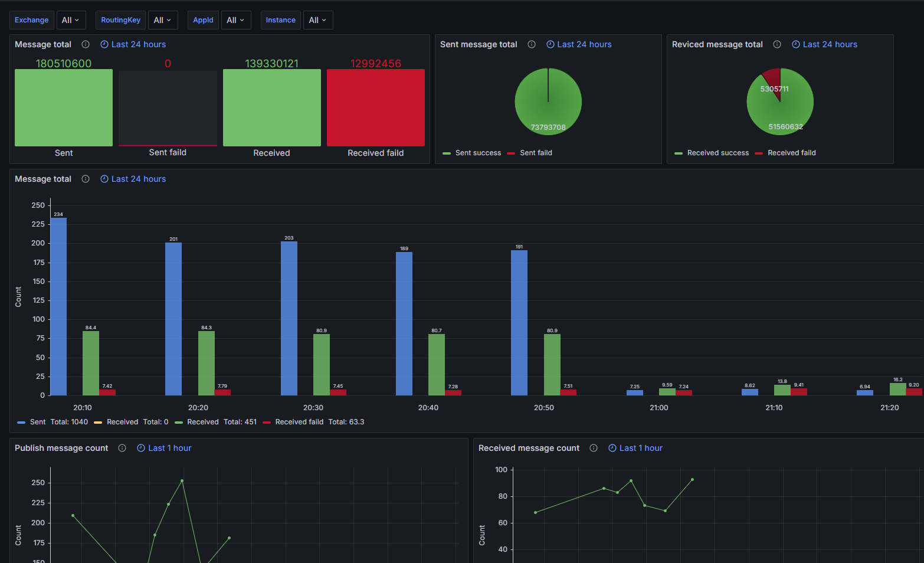Click clock icon on Publish message count panel
The image size is (924, 563).
coord(141,448)
